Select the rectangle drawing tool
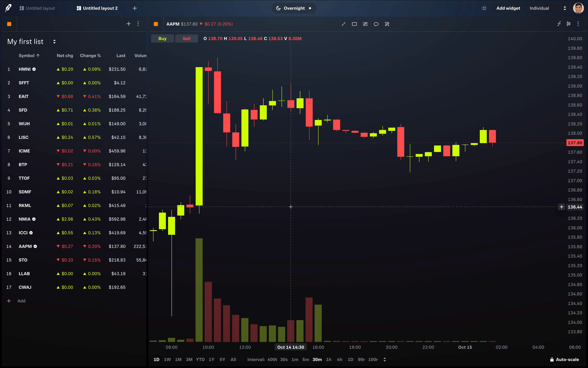Image resolution: width=588 pixels, height=368 pixels. [354, 24]
